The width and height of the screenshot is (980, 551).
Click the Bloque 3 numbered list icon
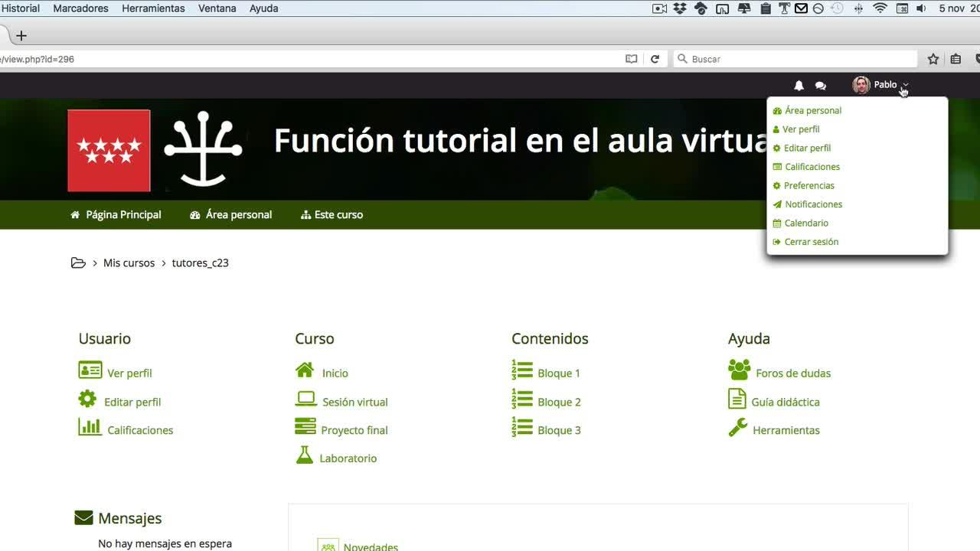522,427
